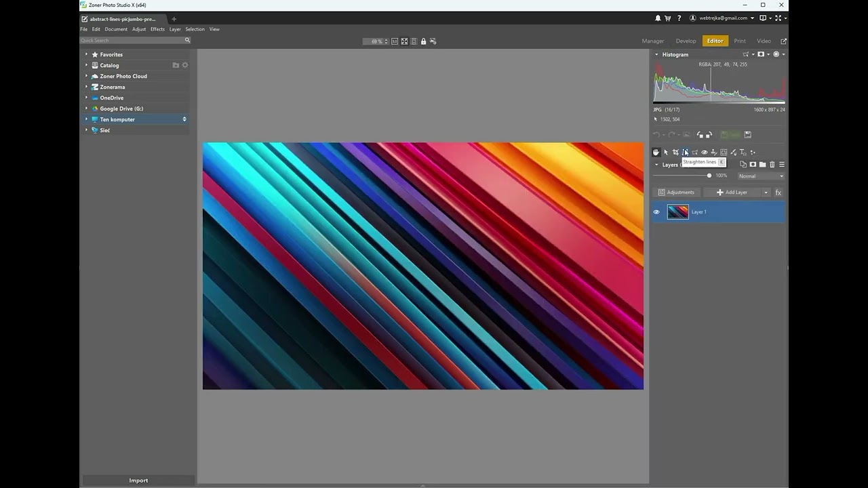868x488 pixels.
Task: Open the shopping cart
Action: (x=667, y=18)
